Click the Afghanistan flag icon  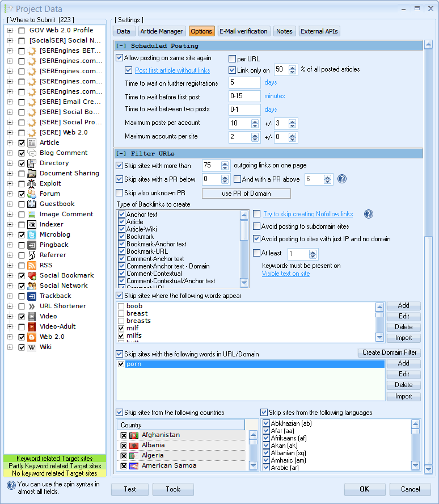[134, 435]
